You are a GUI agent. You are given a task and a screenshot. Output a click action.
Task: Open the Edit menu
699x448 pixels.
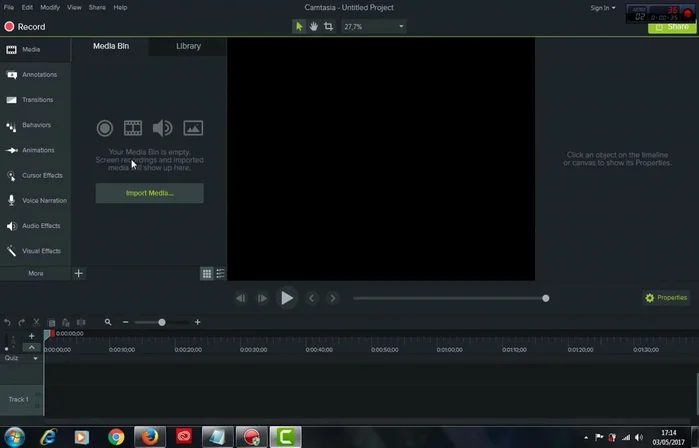[27, 8]
